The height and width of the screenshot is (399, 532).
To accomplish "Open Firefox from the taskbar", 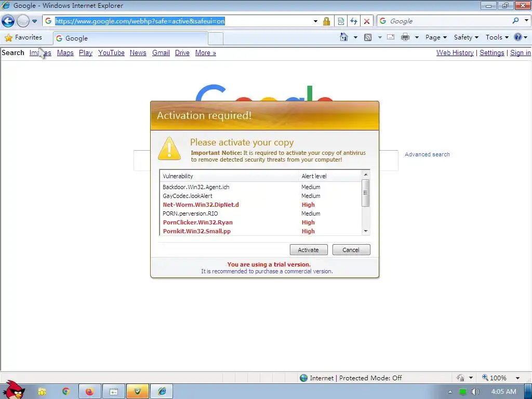I will point(89,392).
